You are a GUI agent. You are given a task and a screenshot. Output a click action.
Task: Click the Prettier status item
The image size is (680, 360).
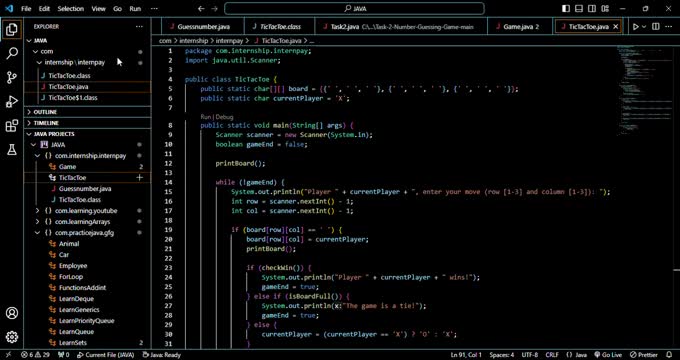pyautogui.click(x=644, y=355)
